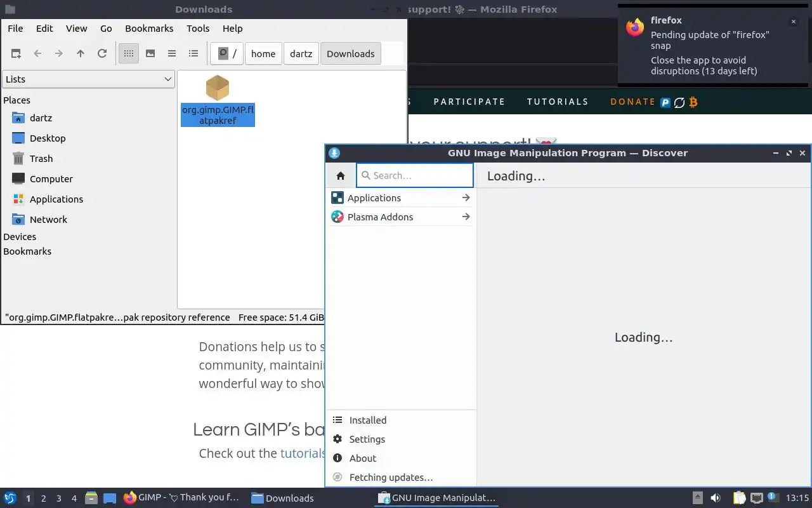Click TUTORIALS in the GIMP website nav
Screen dimensions: 812x508
point(558,102)
